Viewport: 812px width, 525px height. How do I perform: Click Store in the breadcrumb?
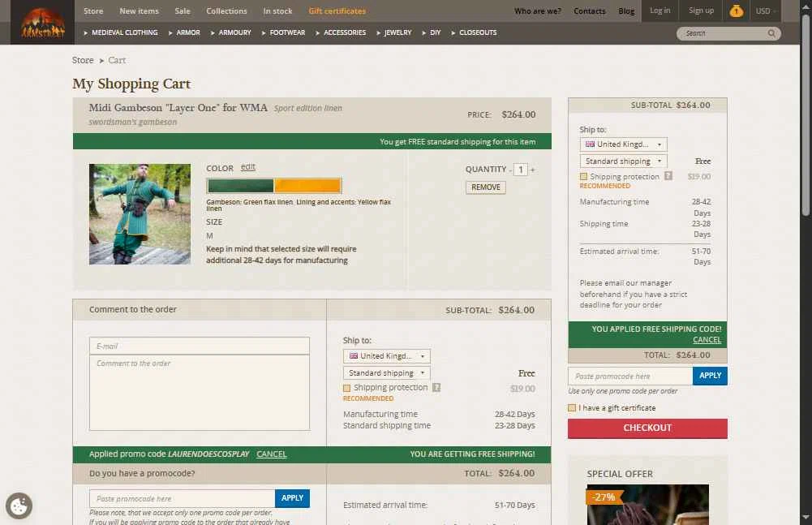pos(83,60)
